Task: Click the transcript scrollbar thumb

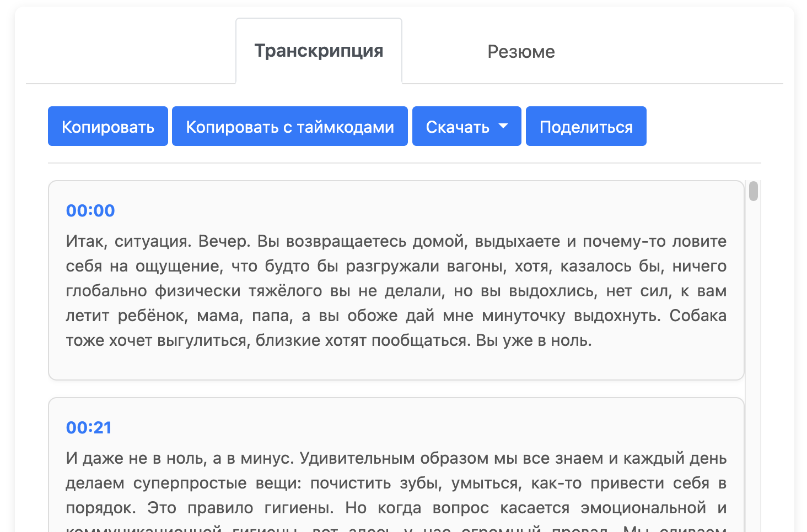Action: tap(754, 191)
